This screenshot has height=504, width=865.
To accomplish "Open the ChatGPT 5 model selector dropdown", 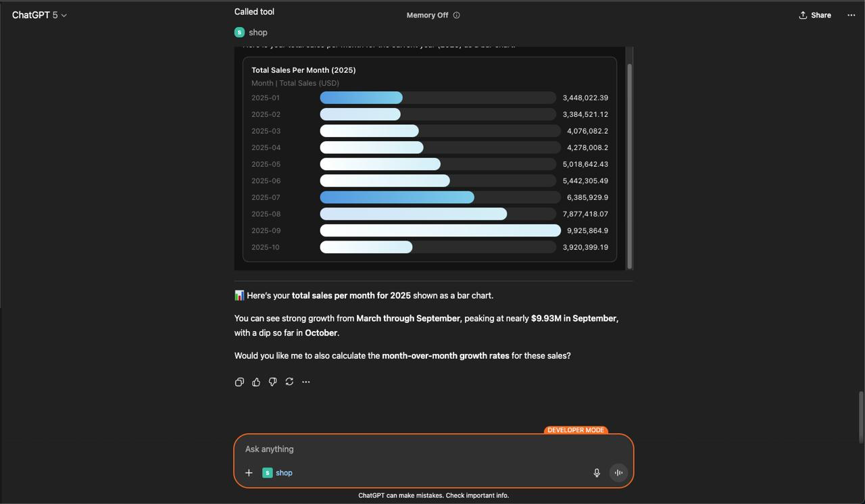I will pos(39,15).
